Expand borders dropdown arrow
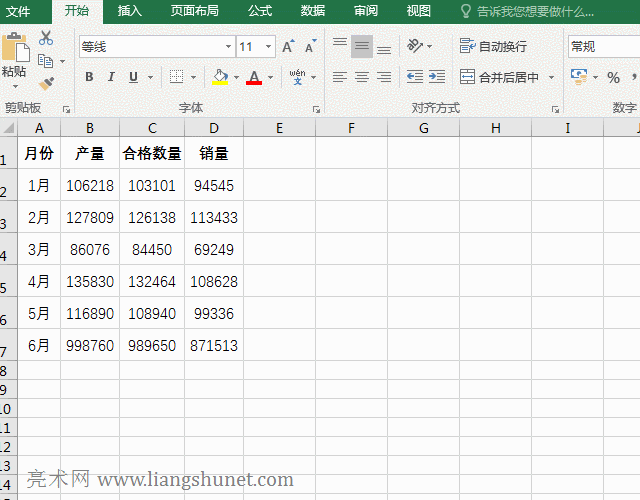 (x=193, y=77)
